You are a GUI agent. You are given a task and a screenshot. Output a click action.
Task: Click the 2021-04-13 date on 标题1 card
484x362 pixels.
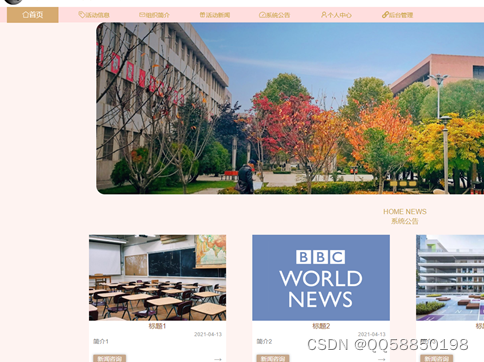[x=208, y=334]
